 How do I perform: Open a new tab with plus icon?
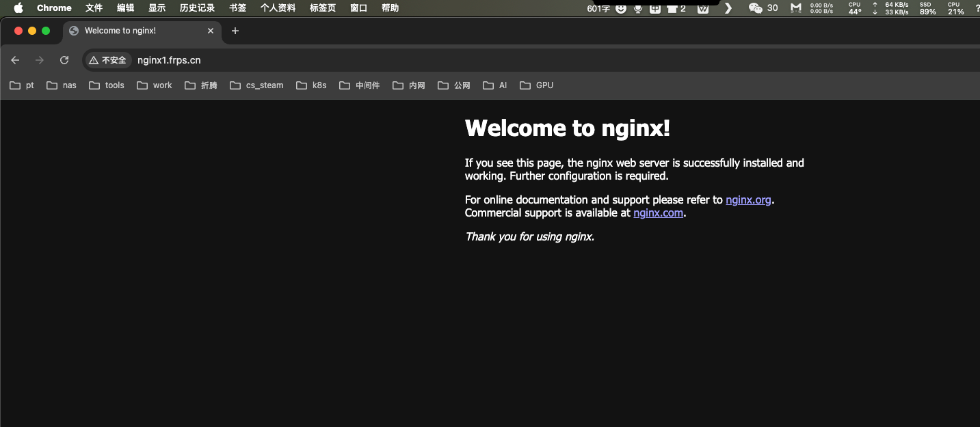coord(235,31)
